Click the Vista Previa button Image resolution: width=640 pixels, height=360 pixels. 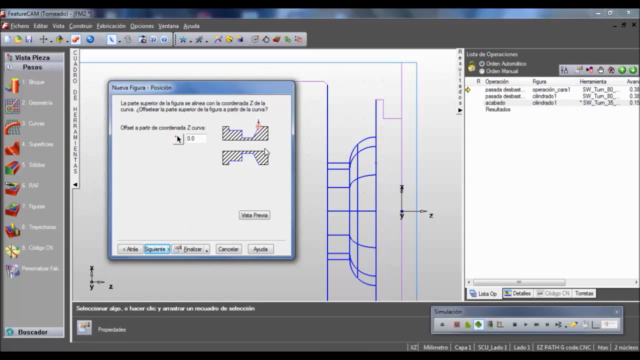254,215
